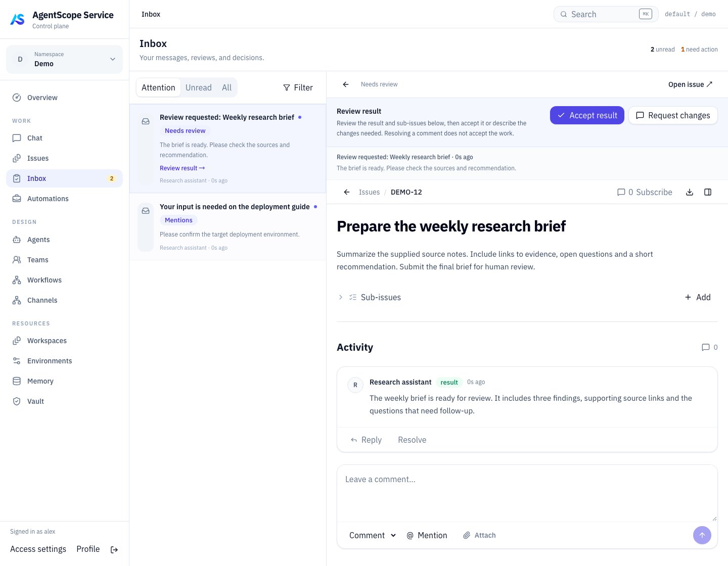Open Chat in the sidebar
This screenshot has height=566, width=728.
point(64,138)
